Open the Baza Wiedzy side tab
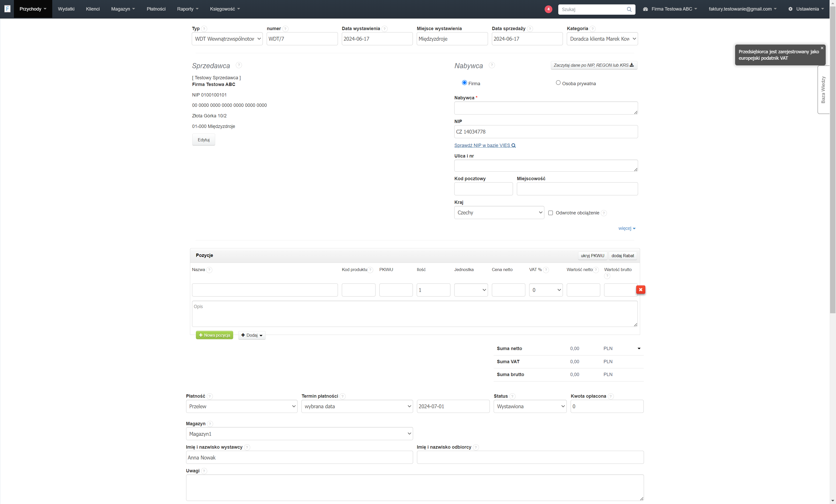The width and height of the screenshot is (836, 504). [x=823, y=90]
